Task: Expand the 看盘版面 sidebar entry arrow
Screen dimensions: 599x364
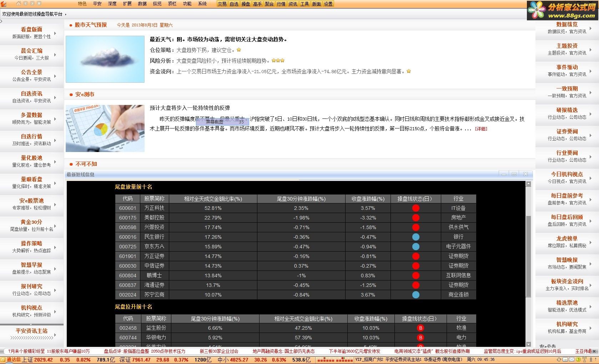Action: point(55,33)
